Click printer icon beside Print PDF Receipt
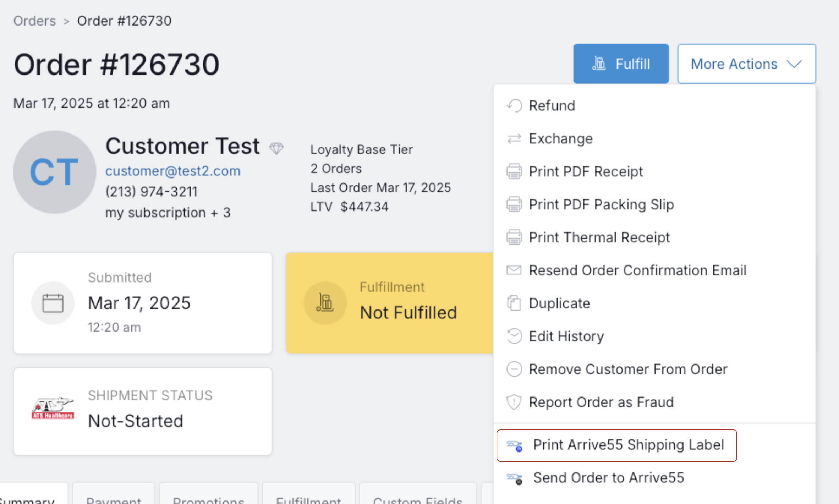 (x=514, y=172)
